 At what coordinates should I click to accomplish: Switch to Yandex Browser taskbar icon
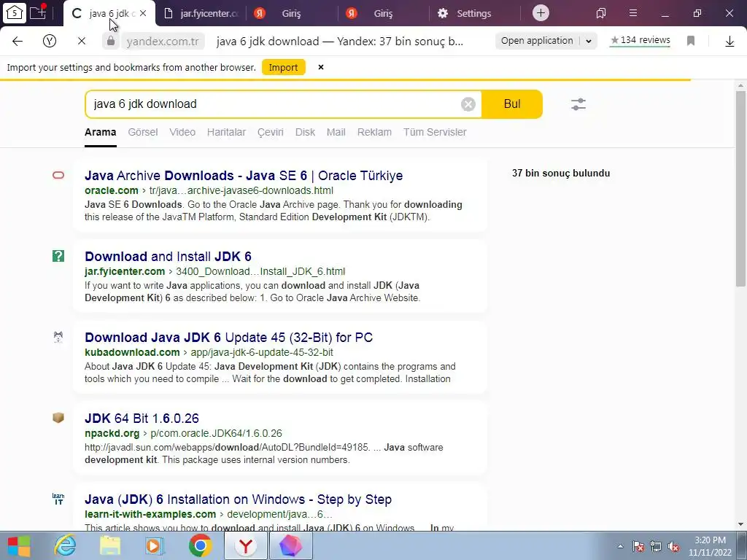coord(245,545)
